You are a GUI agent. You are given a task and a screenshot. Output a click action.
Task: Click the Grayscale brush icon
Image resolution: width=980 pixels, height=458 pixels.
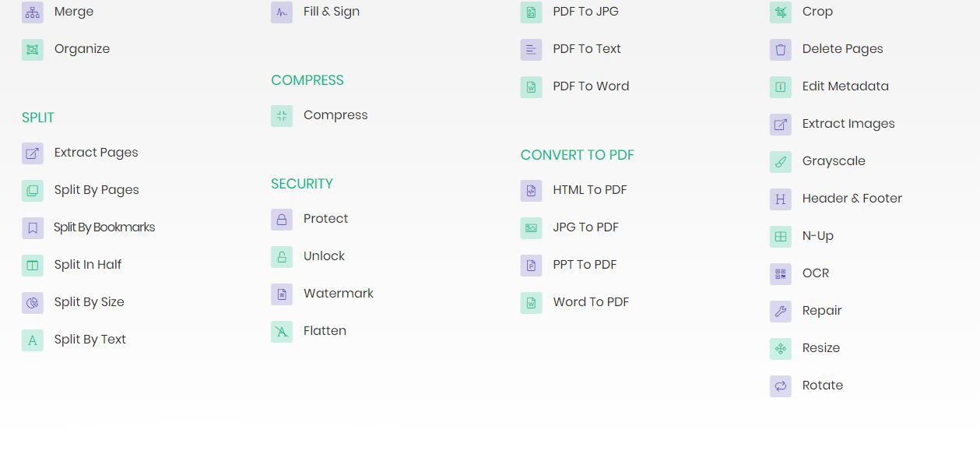click(781, 162)
